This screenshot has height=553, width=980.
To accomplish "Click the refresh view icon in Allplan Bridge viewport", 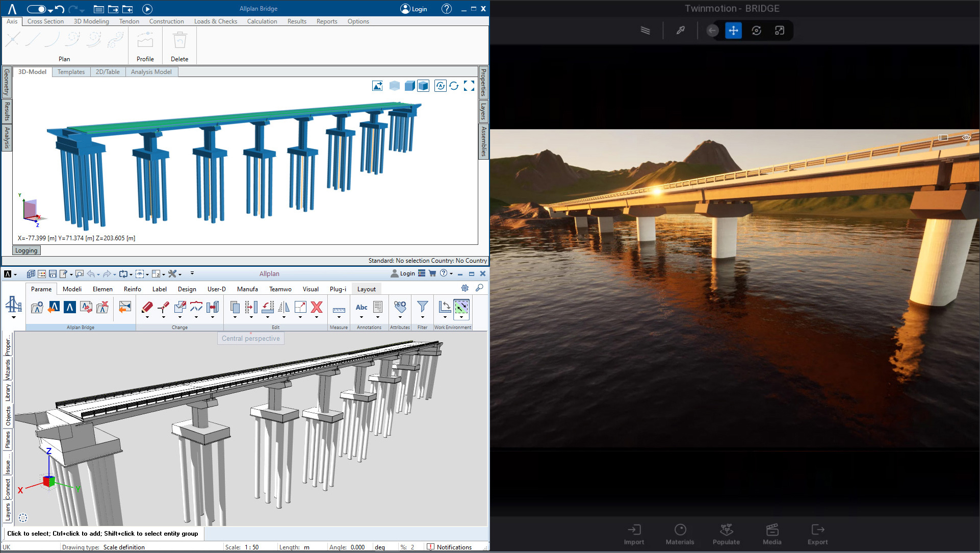I will coord(454,86).
